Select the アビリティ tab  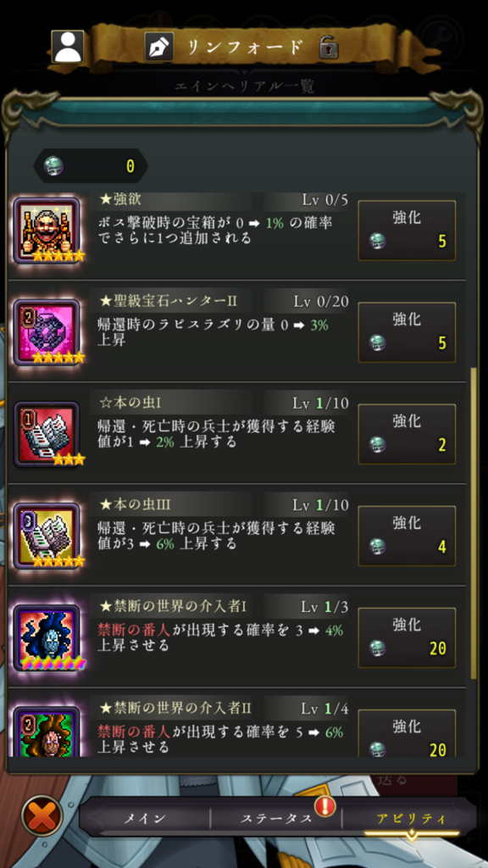coord(411,818)
